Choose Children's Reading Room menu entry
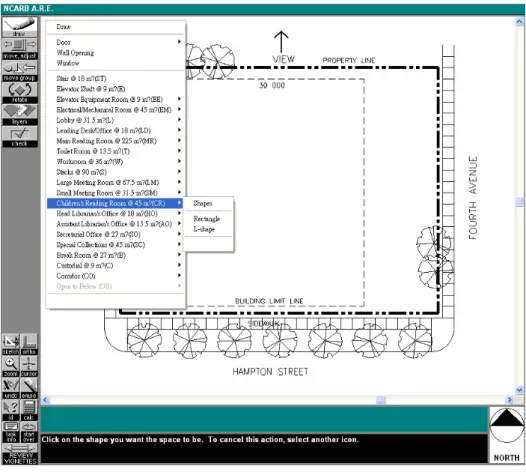526x472 pixels. click(x=115, y=203)
